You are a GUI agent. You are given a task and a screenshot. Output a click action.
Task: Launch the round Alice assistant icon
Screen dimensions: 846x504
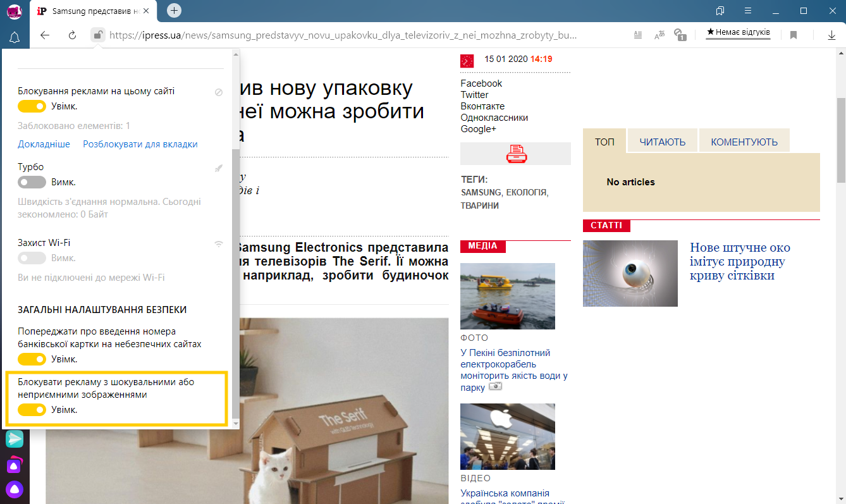click(x=15, y=489)
